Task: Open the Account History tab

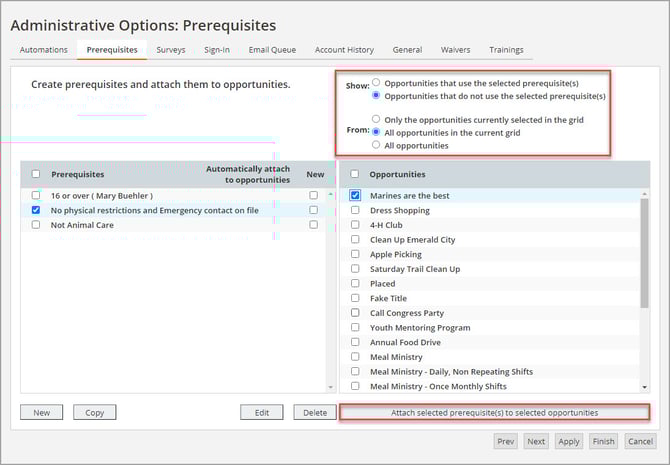Action: (x=344, y=50)
